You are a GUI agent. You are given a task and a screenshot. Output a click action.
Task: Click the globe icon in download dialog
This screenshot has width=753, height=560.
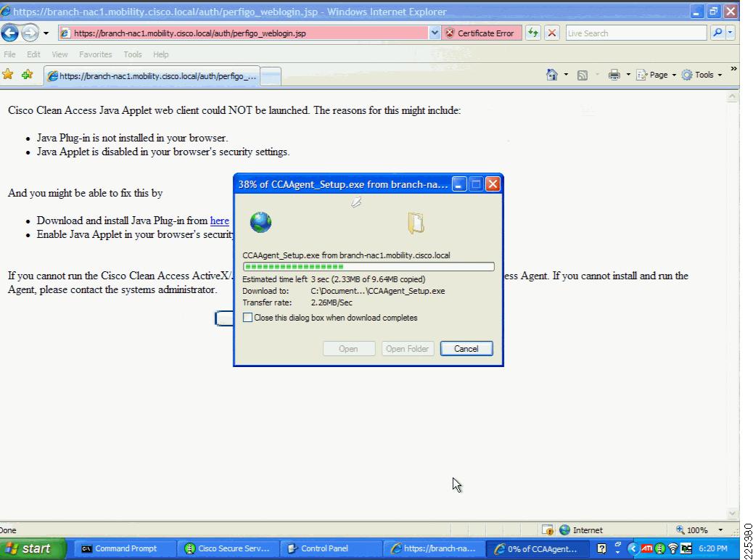pos(260,222)
